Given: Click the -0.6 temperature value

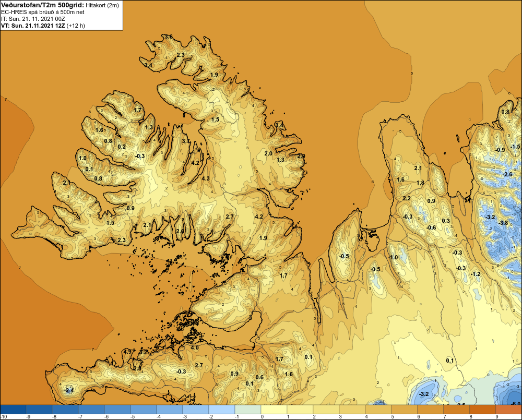Looking at the screenshot, I should [x=431, y=227].
